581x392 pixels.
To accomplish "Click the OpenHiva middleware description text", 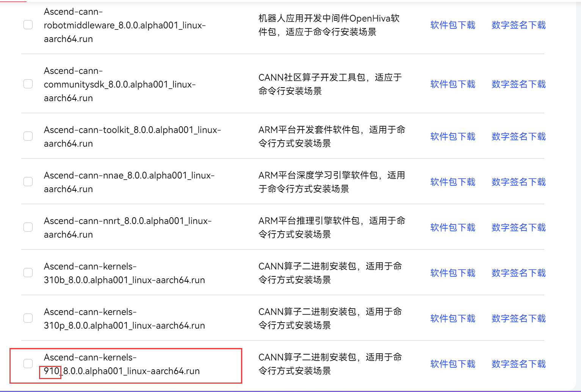I will click(x=329, y=25).
